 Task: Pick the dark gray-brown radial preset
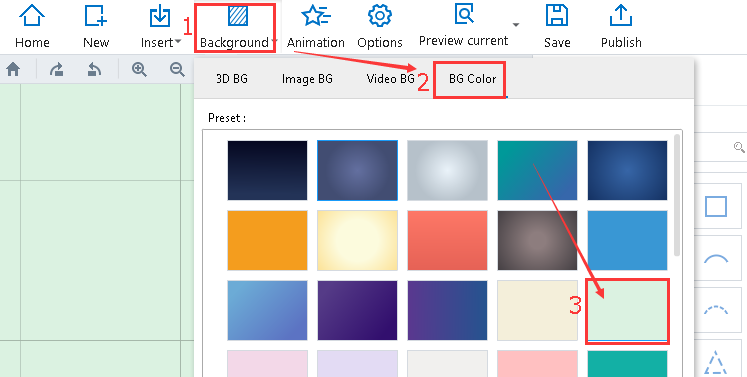[537, 240]
